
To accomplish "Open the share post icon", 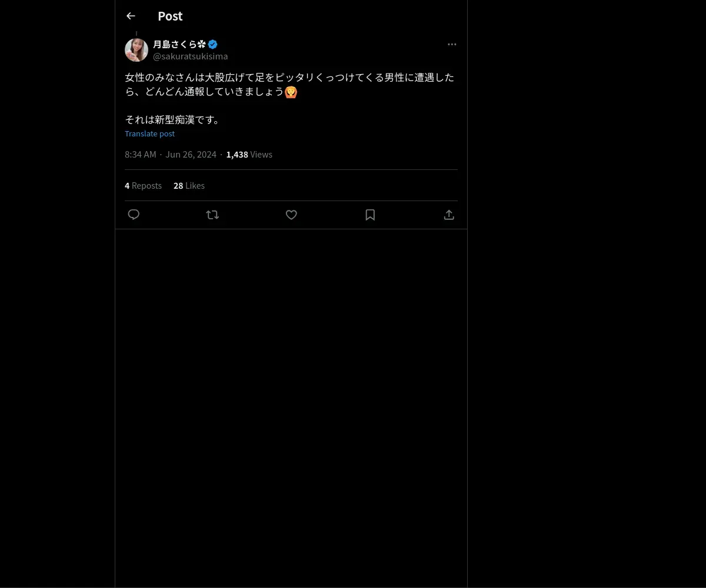I will [449, 215].
